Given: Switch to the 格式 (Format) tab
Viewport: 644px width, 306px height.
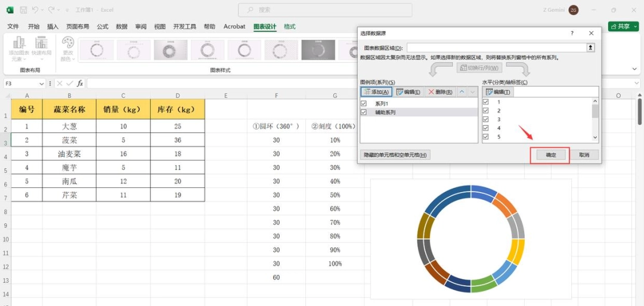Looking at the screenshot, I should pos(290,26).
